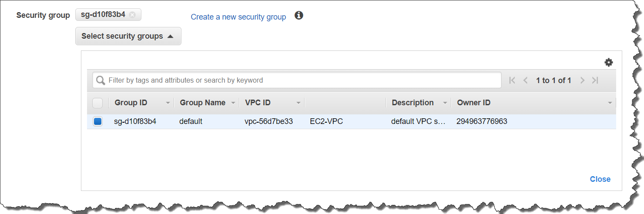Remove sg-d10f83b4 tag with its x icon

(132, 15)
